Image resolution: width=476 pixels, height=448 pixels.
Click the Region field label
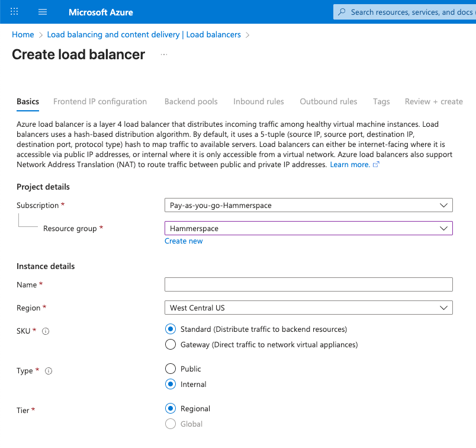pos(28,308)
